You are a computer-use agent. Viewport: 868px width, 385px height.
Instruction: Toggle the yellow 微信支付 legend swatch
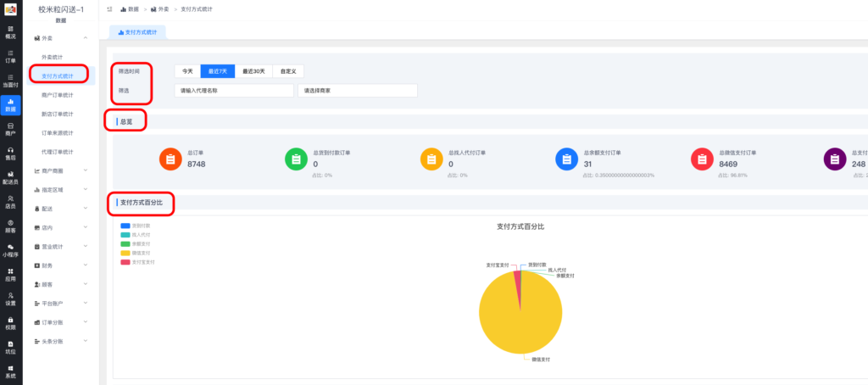(125, 253)
